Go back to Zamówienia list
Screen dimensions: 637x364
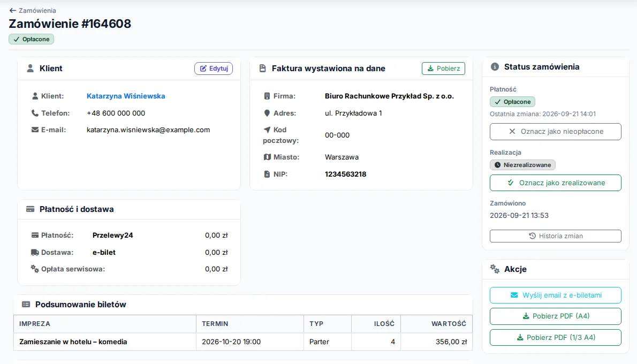pyautogui.click(x=33, y=11)
